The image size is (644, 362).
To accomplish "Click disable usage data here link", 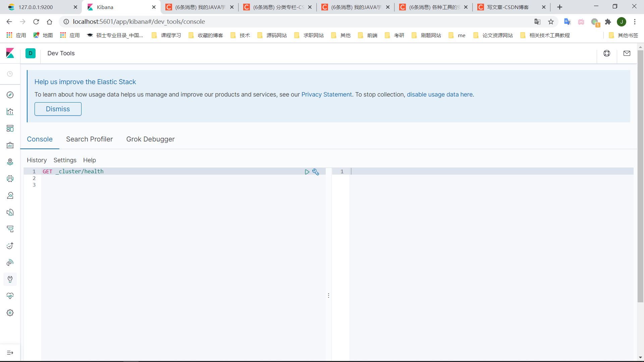I will click(440, 95).
